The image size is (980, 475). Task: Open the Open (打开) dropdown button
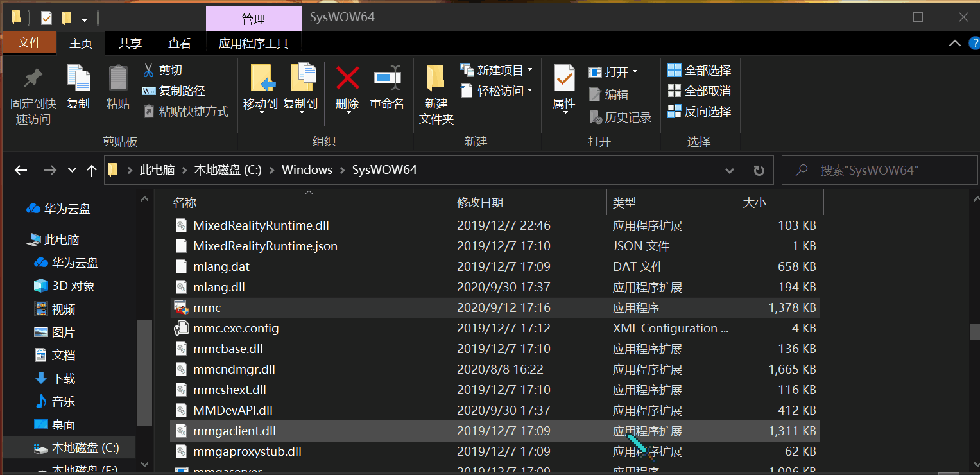click(613, 72)
